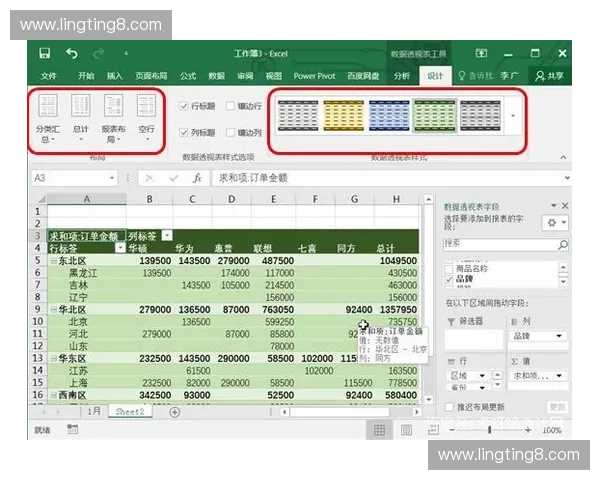Expand the PivotTable styles gallery

point(513,115)
